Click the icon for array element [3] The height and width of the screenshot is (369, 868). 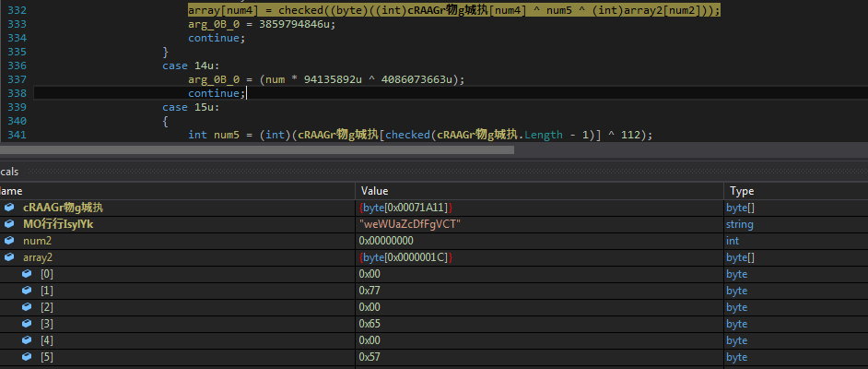[x=27, y=324]
